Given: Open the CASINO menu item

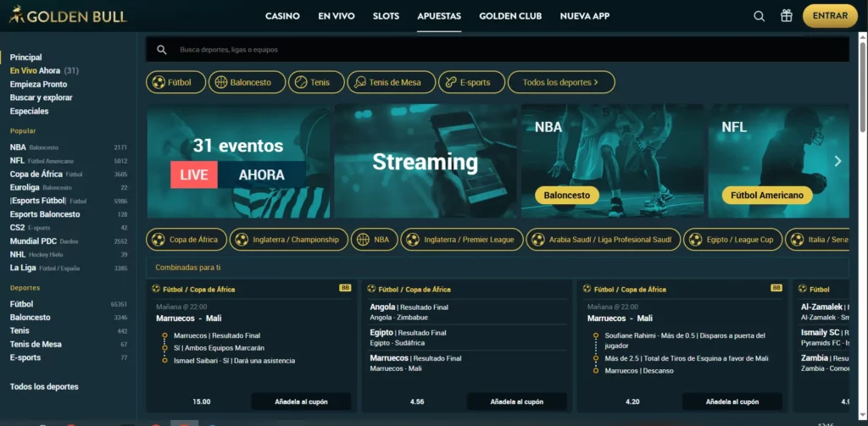Looking at the screenshot, I should pyautogui.click(x=282, y=16).
